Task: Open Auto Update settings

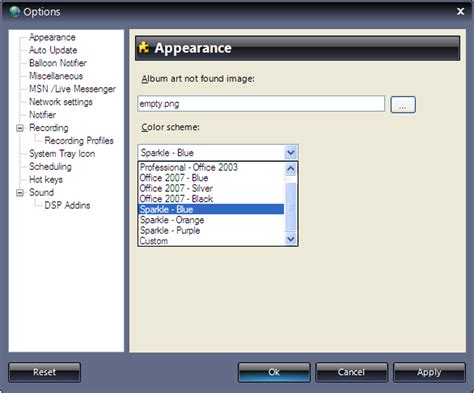Action: tap(53, 50)
